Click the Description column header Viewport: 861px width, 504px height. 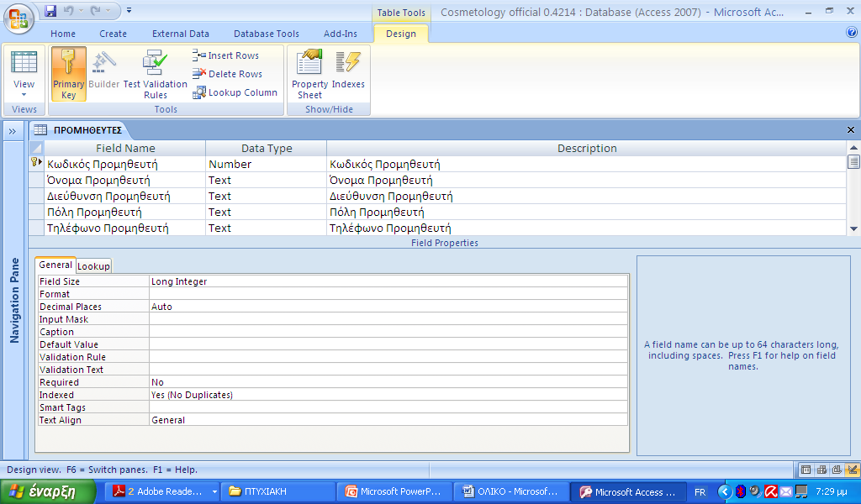click(586, 148)
